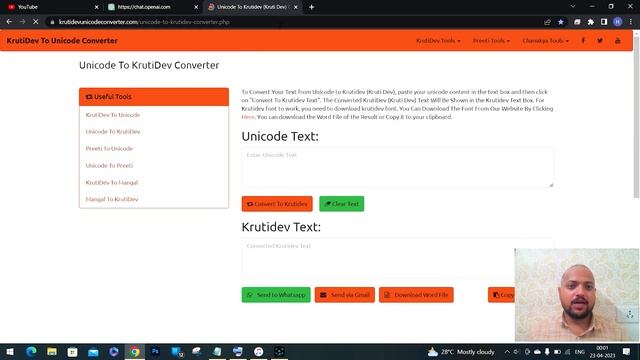Click the bookmark star icon
Screen dimensions: 640x360
(561, 22)
